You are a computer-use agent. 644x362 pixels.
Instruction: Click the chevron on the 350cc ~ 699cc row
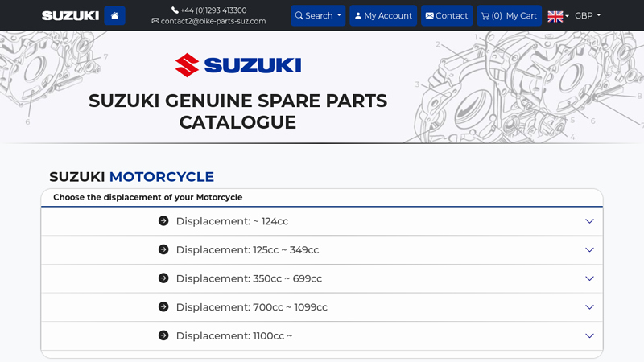point(589,278)
